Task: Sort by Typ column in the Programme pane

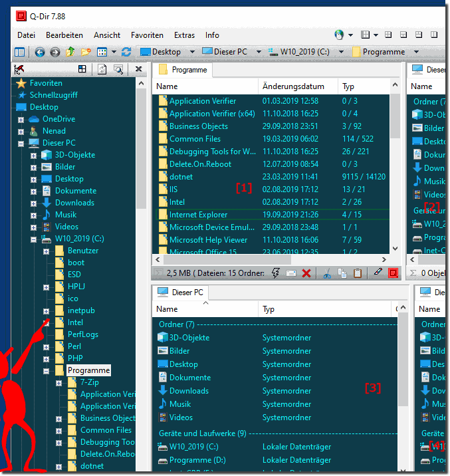Action: 364,86
